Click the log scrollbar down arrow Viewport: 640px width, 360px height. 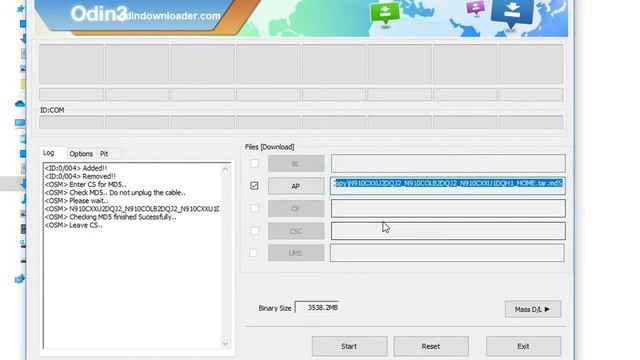(x=225, y=344)
